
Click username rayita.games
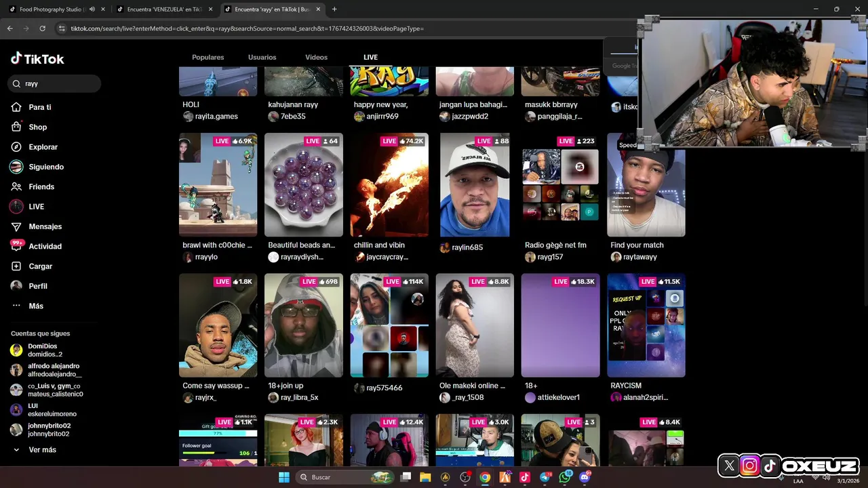coord(216,117)
